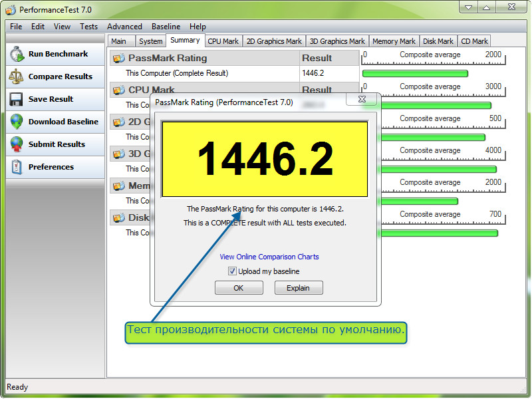This screenshot has height=399, width=532.
Task: Switch to the Disk Mark tab
Action: click(x=438, y=41)
